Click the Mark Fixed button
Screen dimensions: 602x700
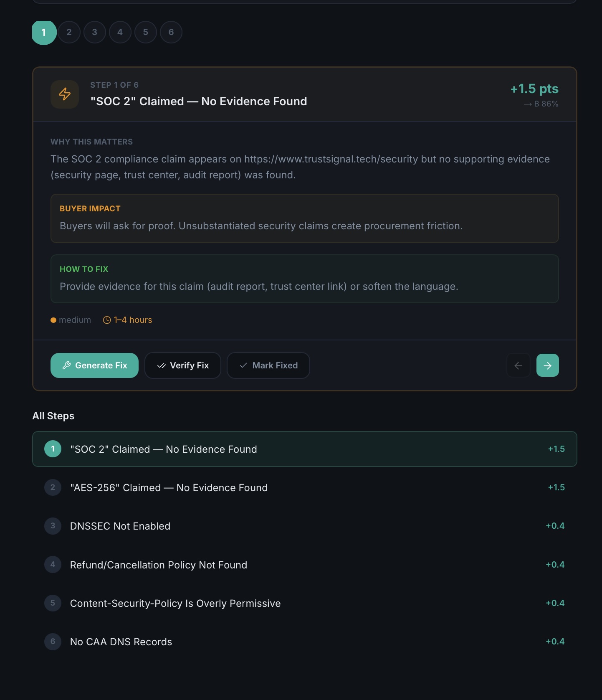point(268,365)
